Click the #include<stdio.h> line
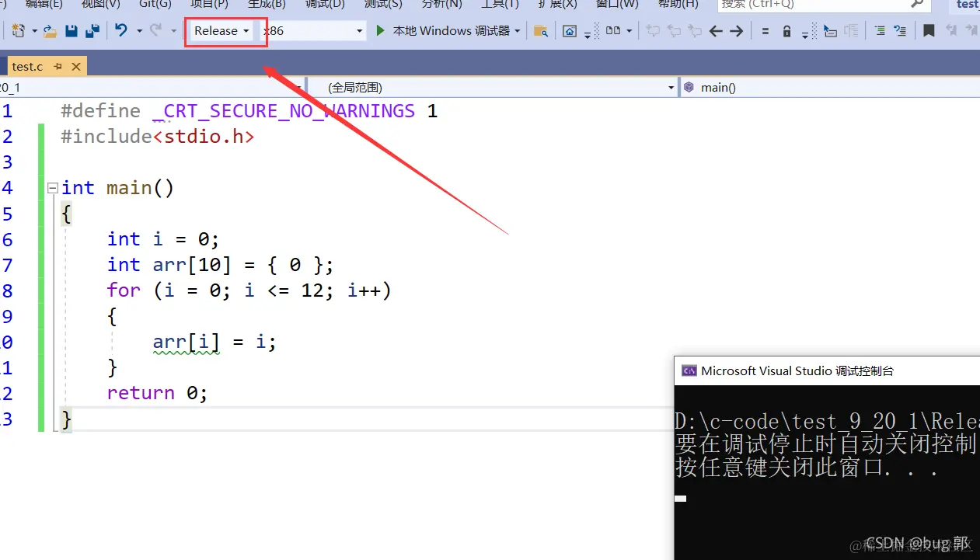Viewport: 980px width, 560px height. pyautogui.click(x=158, y=137)
